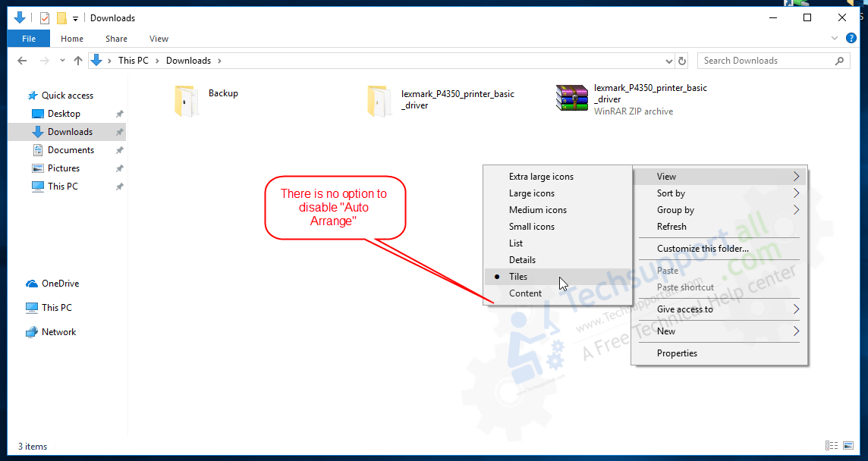Open the address bar history dropdown
The width and height of the screenshot is (868, 461).
click(668, 60)
